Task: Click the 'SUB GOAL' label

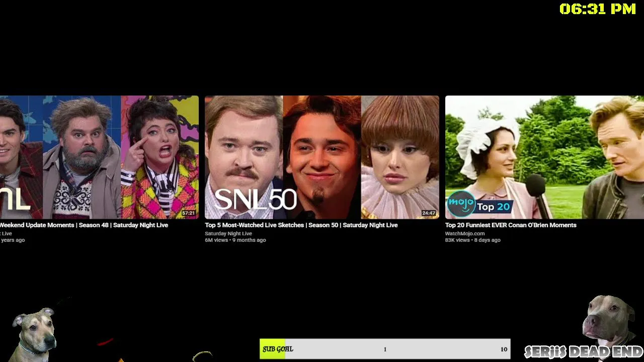Action: pos(278,349)
